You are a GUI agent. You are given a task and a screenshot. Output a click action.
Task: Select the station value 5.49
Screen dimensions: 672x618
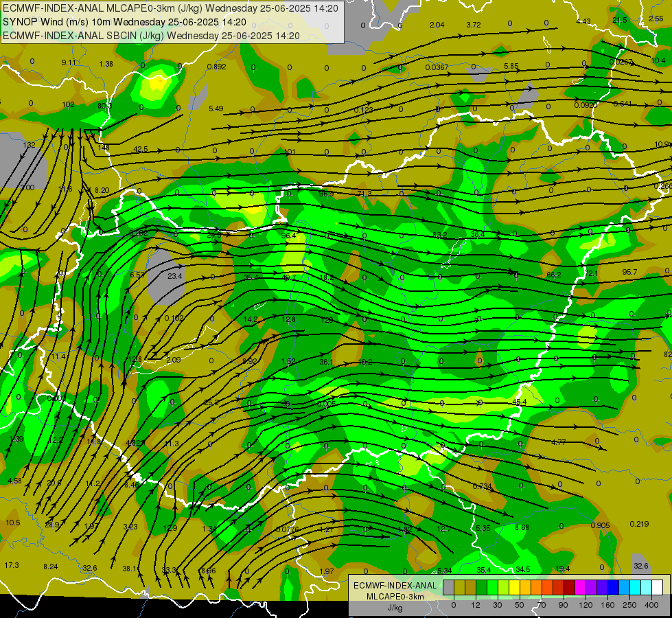tap(216, 108)
